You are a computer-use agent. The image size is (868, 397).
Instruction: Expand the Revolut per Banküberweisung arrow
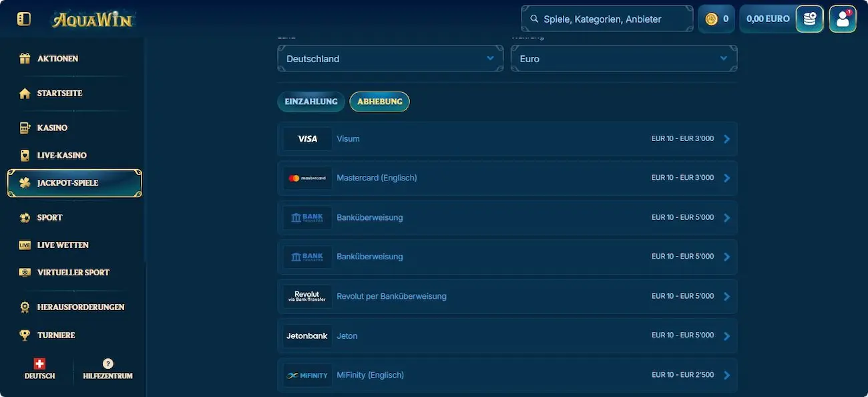pos(727,296)
